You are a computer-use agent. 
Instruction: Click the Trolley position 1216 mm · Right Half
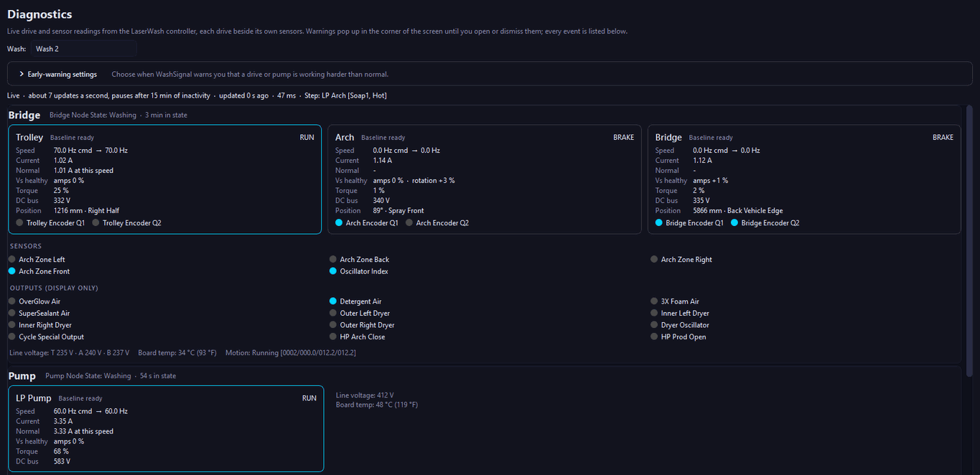[x=86, y=211]
